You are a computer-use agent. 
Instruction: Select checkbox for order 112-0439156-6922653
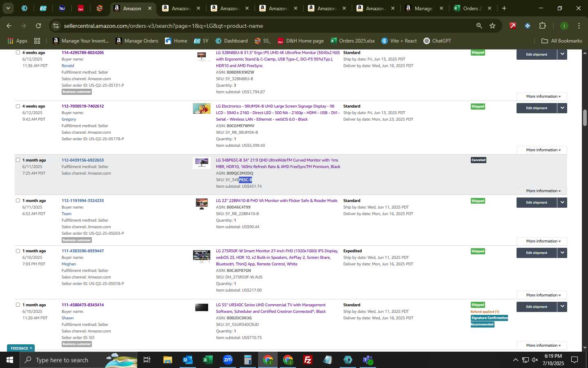(x=18, y=160)
